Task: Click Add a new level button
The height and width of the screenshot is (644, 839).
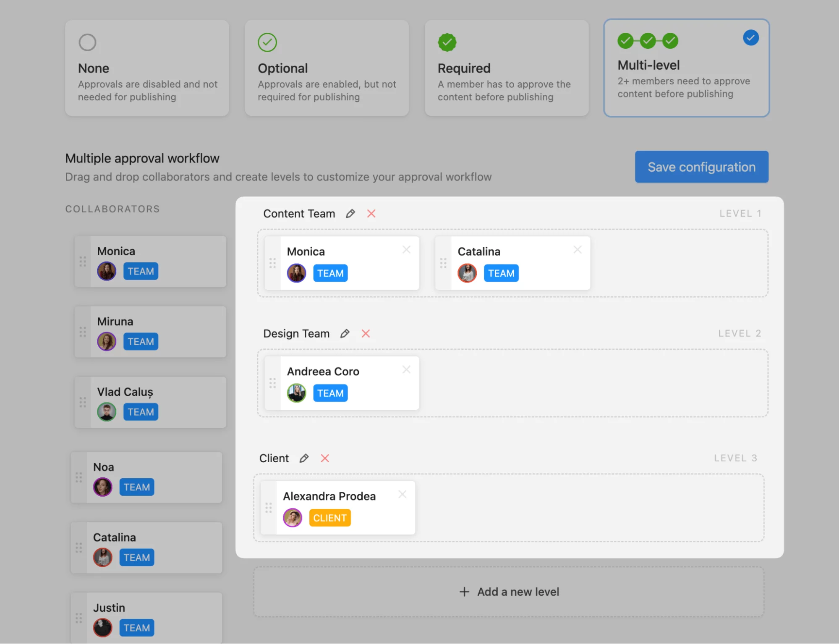Action: (x=508, y=591)
